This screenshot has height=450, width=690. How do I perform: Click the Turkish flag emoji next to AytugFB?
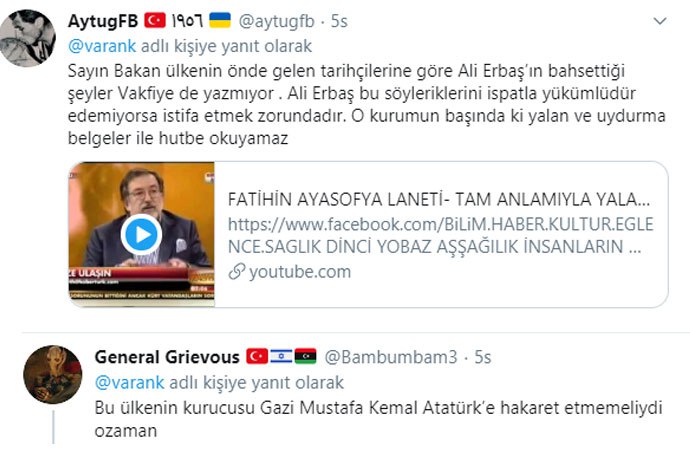click(155, 20)
